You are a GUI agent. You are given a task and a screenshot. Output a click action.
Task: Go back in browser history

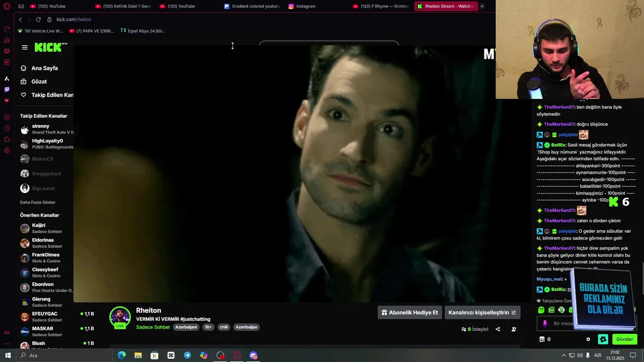[x=21, y=20]
